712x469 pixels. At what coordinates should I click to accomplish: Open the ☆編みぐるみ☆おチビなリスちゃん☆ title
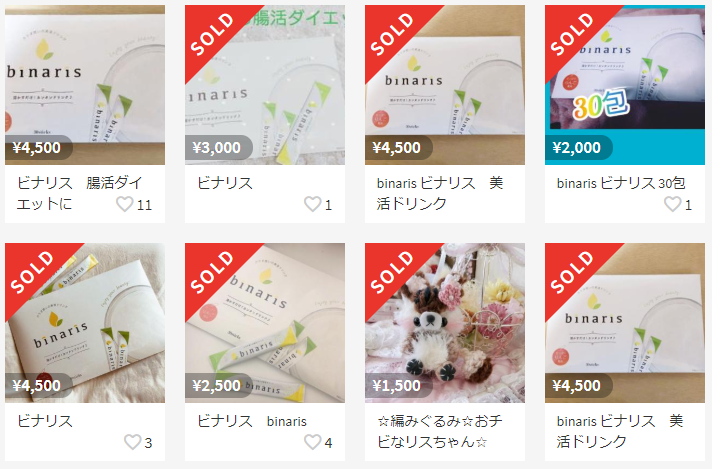(440, 431)
